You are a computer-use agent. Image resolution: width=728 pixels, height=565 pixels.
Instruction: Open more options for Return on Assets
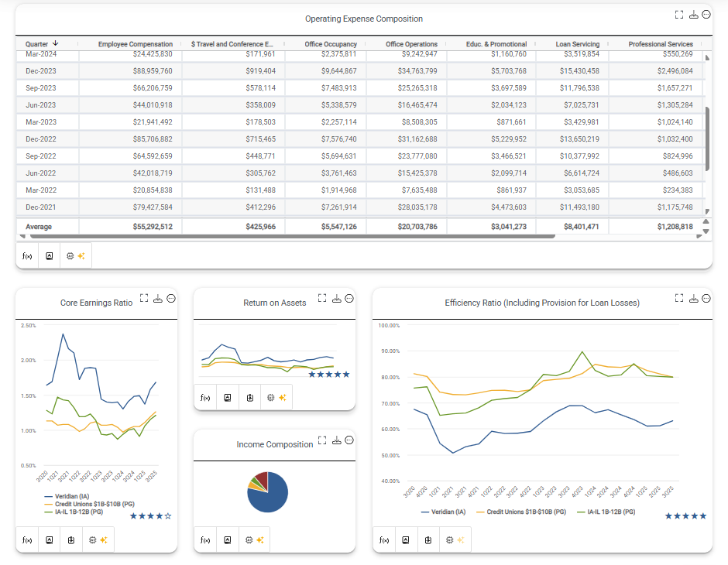tap(349, 298)
